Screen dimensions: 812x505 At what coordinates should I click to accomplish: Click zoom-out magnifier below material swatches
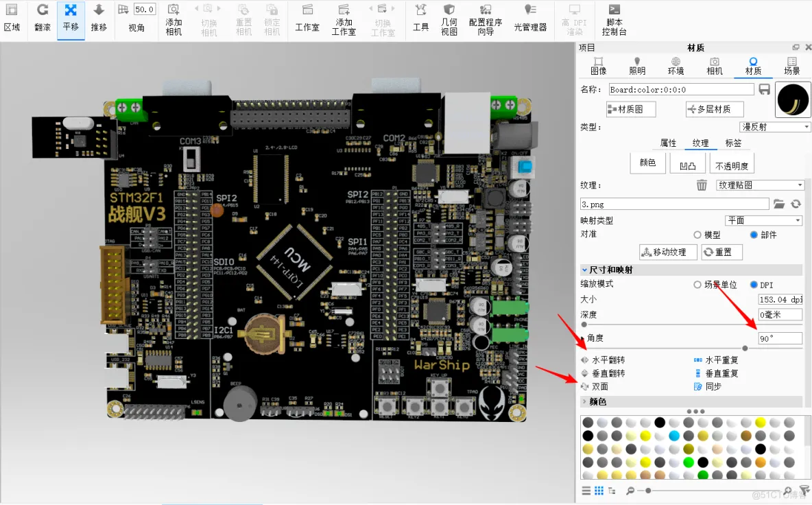(x=630, y=491)
